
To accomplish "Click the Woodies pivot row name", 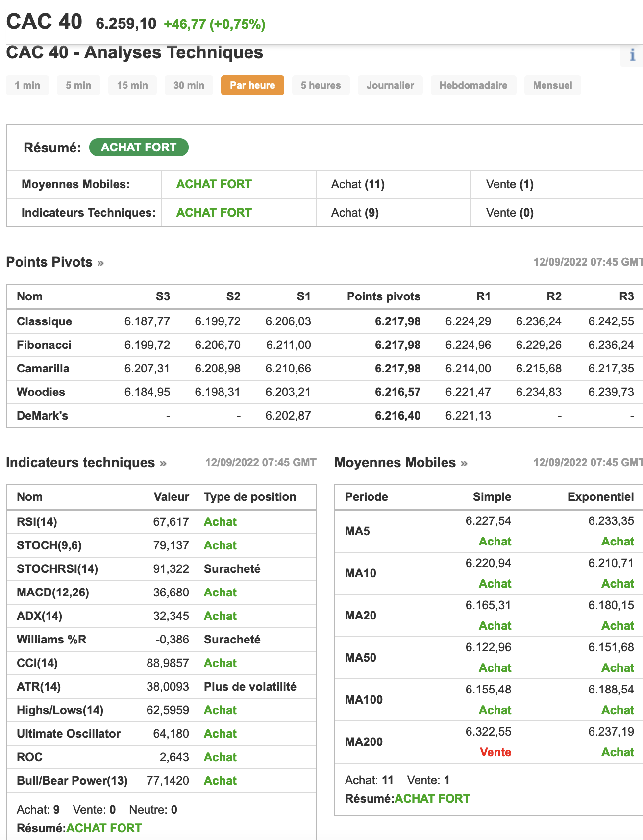I will pyautogui.click(x=41, y=392).
